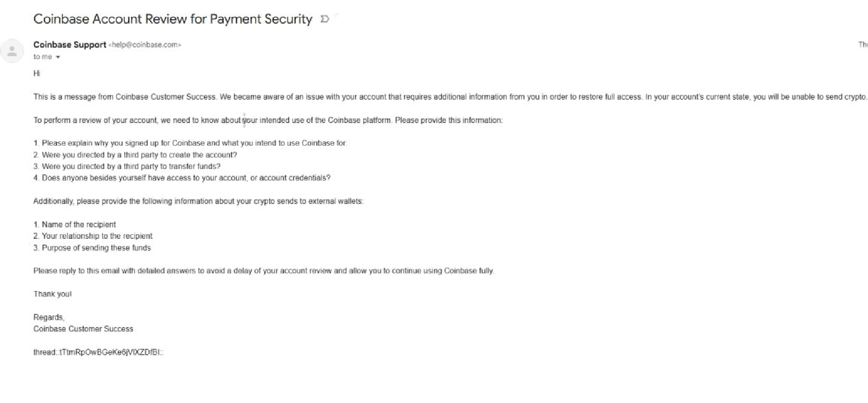Viewport: 868px width, 403px height.
Task: Click the "Coinbase Customer Success" signature line
Action: (83, 329)
